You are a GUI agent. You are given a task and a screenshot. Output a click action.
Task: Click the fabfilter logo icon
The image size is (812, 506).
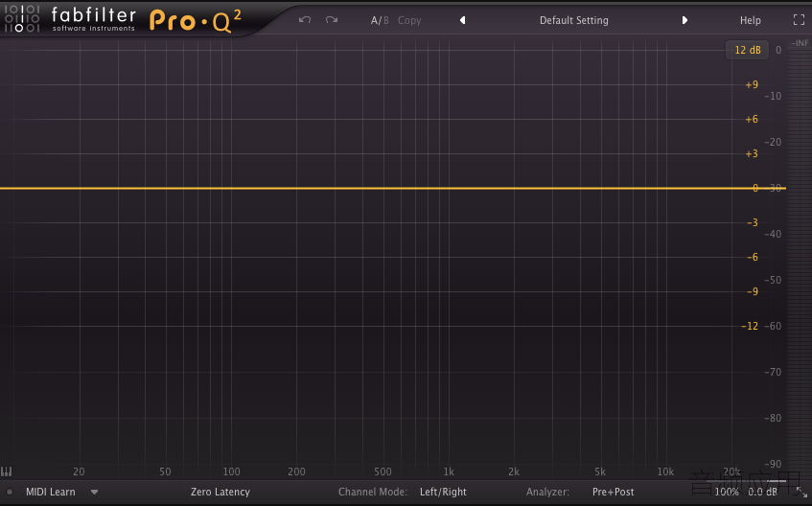coord(22,18)
